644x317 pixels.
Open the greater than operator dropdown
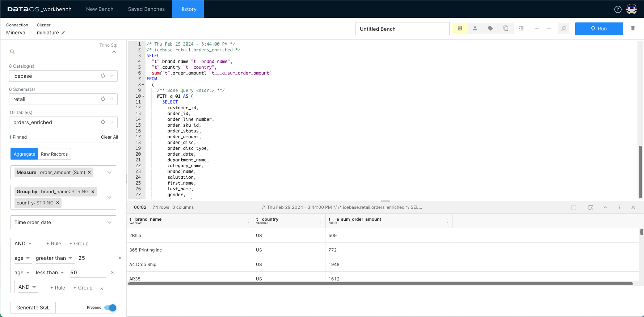click(54, 258)
